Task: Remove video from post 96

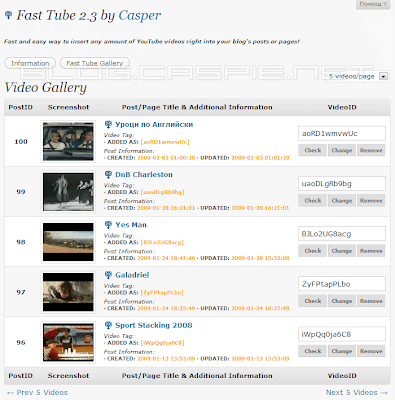Action: [371, 351]
